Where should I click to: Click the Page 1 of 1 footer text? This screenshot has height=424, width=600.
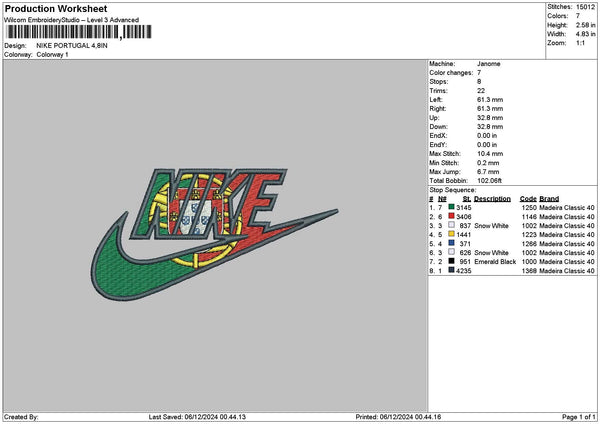tap(579, 417)
